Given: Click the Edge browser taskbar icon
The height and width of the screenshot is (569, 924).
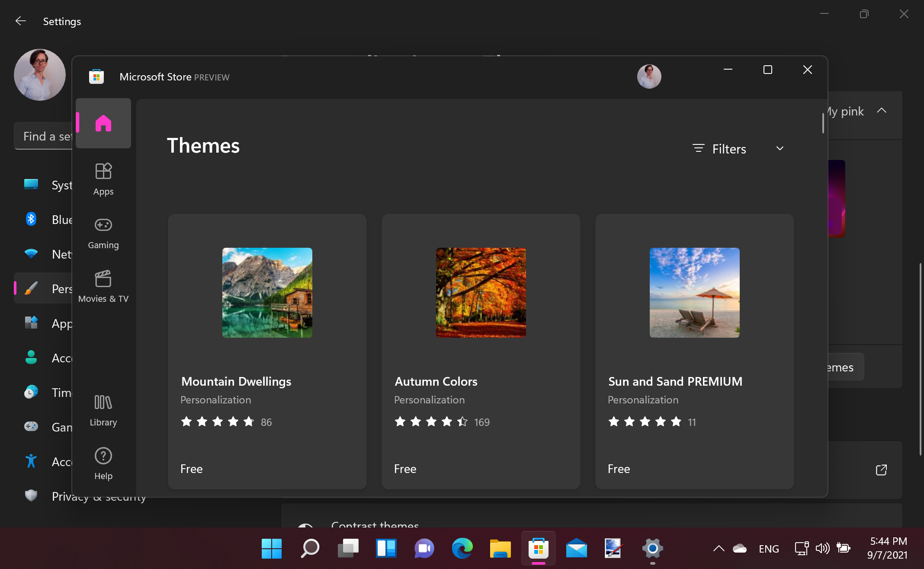Looking at the screenshot, I should 462,549.
